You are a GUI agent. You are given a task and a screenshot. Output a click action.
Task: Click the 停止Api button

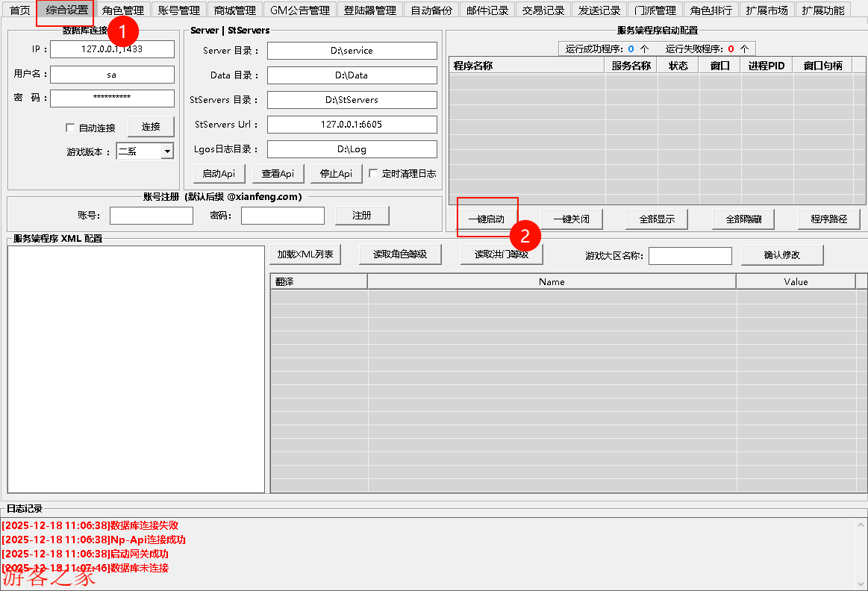point(336,173)
